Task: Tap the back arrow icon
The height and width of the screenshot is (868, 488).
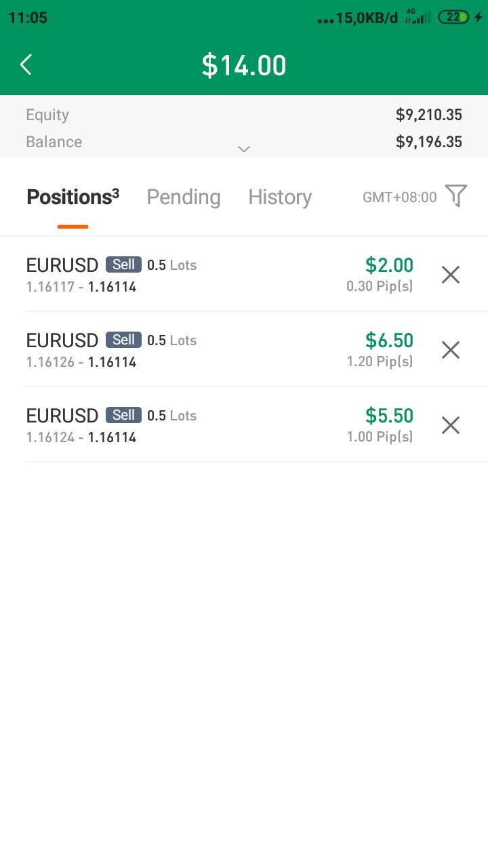Action: click(x=26, y=65)
